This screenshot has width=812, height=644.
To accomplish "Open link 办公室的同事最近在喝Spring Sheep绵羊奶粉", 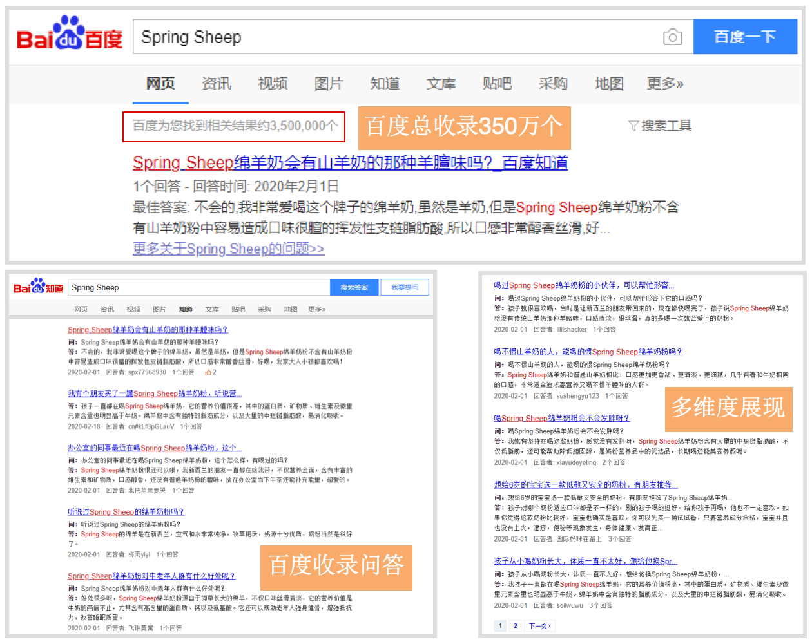I will point(155,448).
